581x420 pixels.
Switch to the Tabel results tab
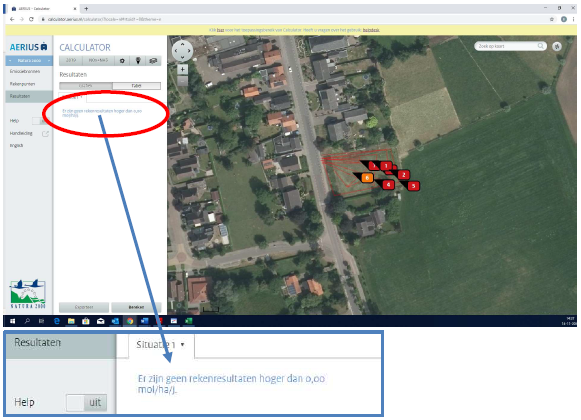(136, 86)
